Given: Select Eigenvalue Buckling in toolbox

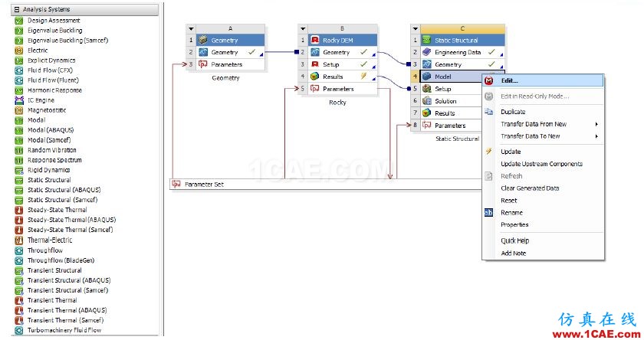Looking at the screenshot, I should coord(54,31).
